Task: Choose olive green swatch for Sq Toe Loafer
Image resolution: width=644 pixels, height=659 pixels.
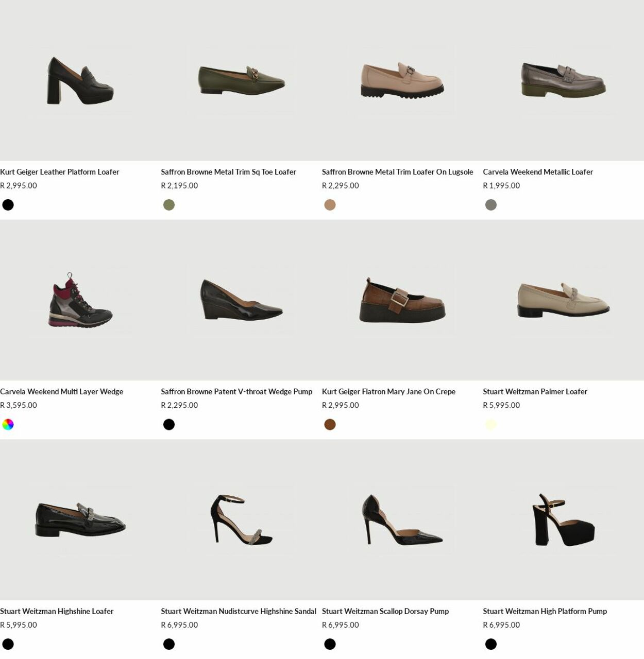Action: click(169, 205)
